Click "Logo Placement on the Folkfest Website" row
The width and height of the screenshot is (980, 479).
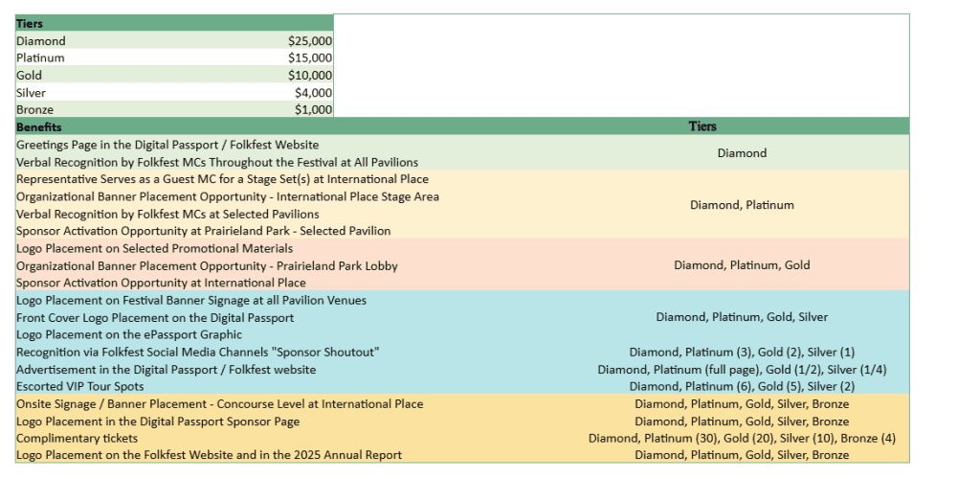209,455
